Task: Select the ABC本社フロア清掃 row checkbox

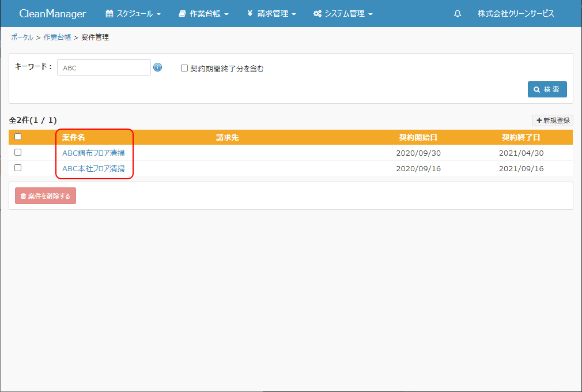Action: tap(18, 168)
